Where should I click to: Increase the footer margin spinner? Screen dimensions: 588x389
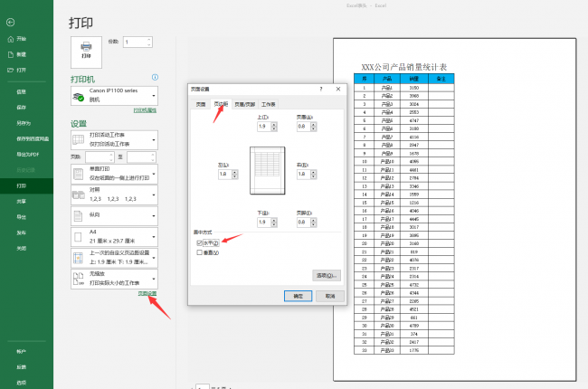click(x=314, y=220)
